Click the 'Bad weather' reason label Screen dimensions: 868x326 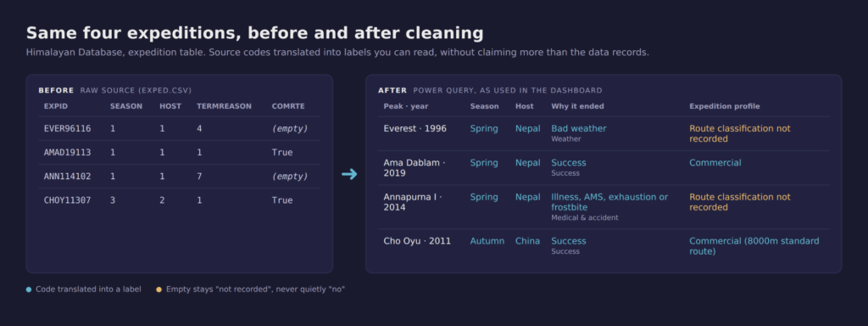578,129
